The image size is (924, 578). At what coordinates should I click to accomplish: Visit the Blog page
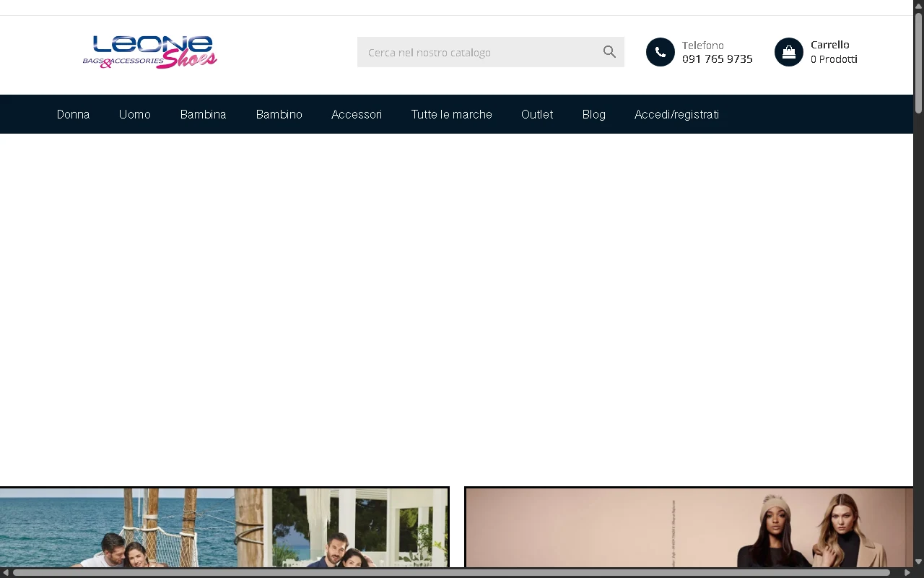[594, 114]
